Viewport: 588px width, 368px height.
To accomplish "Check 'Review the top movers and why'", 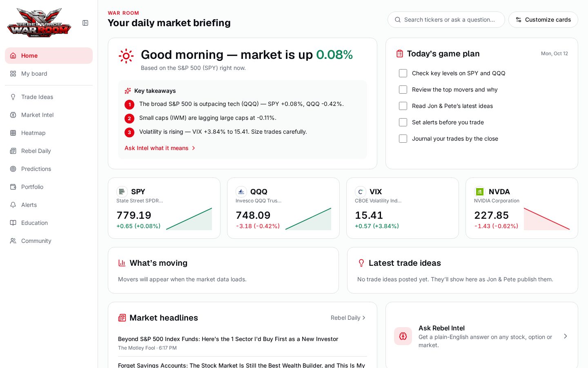I will [403, 90].
